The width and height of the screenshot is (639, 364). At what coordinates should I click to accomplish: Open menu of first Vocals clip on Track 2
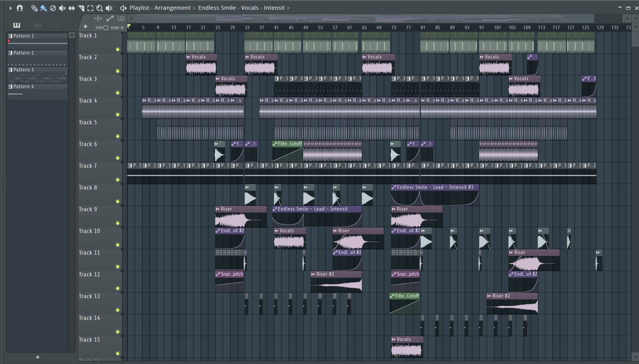click(x=188, y=57)
